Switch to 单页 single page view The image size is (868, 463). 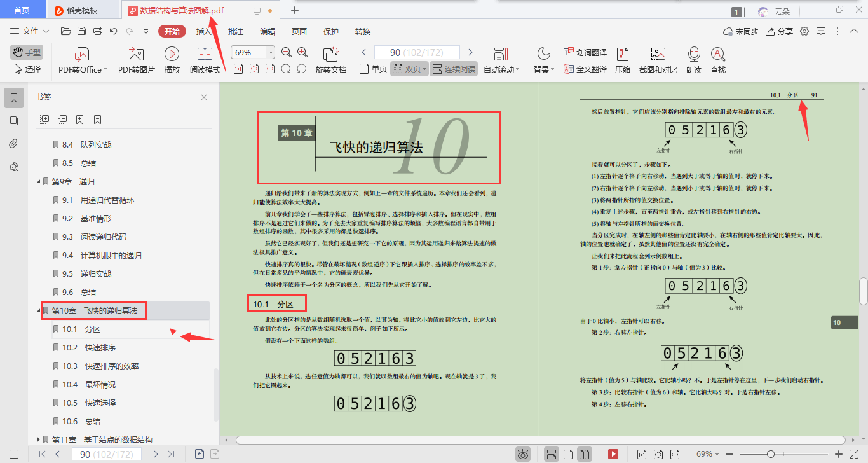[x=373, y=69]
